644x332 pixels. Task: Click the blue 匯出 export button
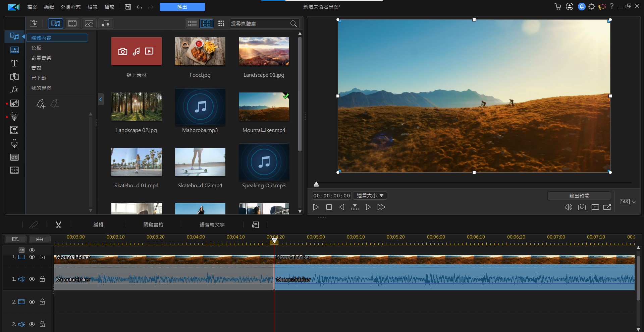tap(182, 7)
